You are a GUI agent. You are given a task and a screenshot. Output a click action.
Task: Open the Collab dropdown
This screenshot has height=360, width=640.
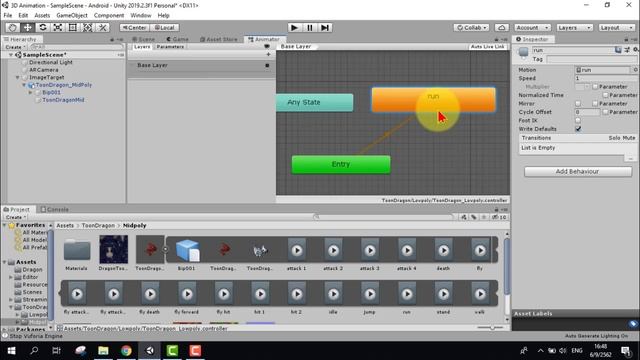point(471,27)
